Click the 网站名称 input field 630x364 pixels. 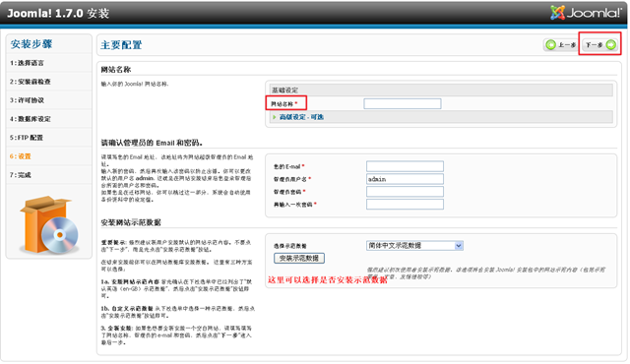click(x=403, y=104)
